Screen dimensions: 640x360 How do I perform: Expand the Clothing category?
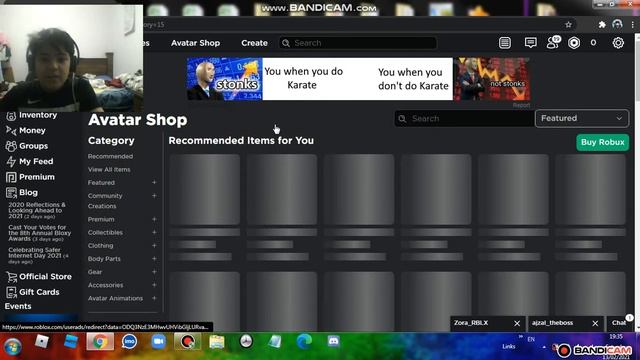[154, 246]
